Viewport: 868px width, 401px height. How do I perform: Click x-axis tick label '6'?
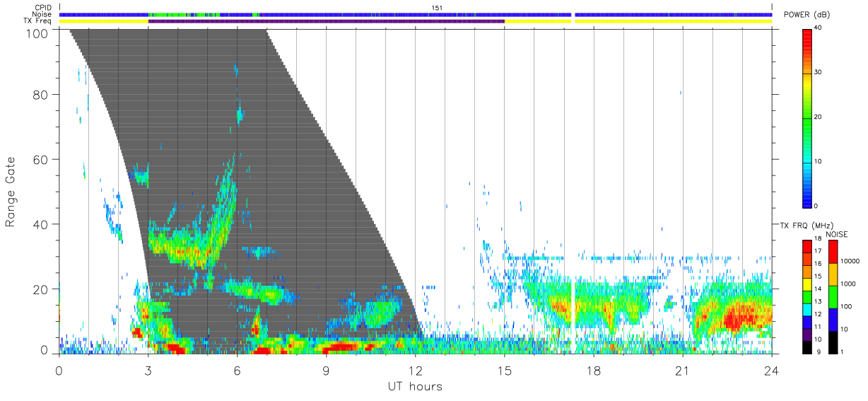237,370
